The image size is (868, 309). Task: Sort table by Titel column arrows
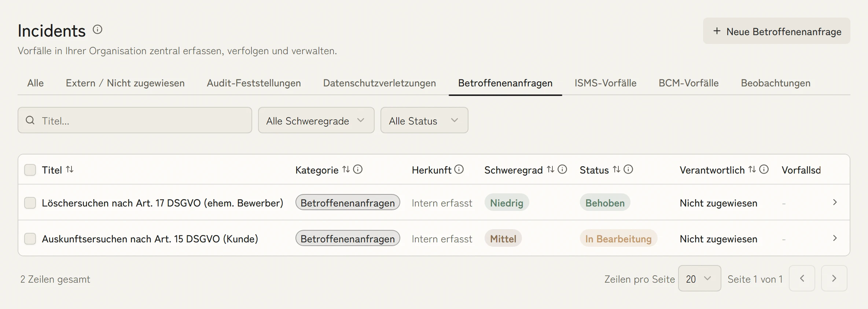tap(70, 170)
